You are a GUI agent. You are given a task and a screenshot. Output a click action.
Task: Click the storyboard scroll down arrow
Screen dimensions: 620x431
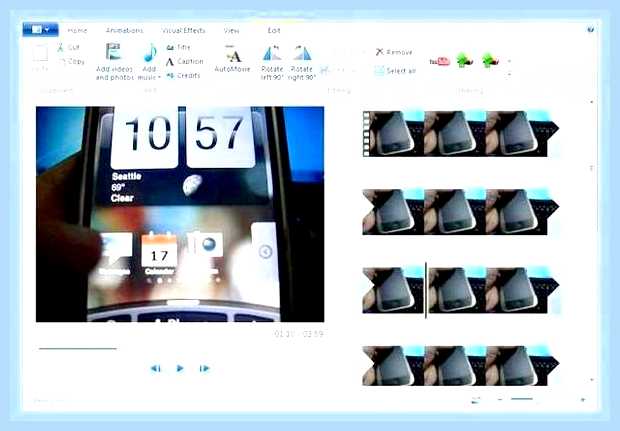[592, 380]
